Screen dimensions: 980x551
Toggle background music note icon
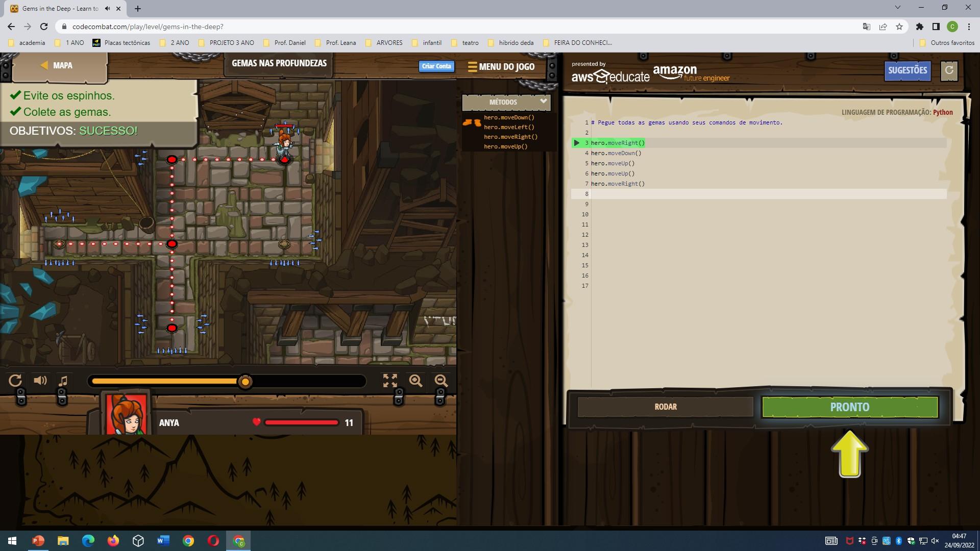coord(63,381)
